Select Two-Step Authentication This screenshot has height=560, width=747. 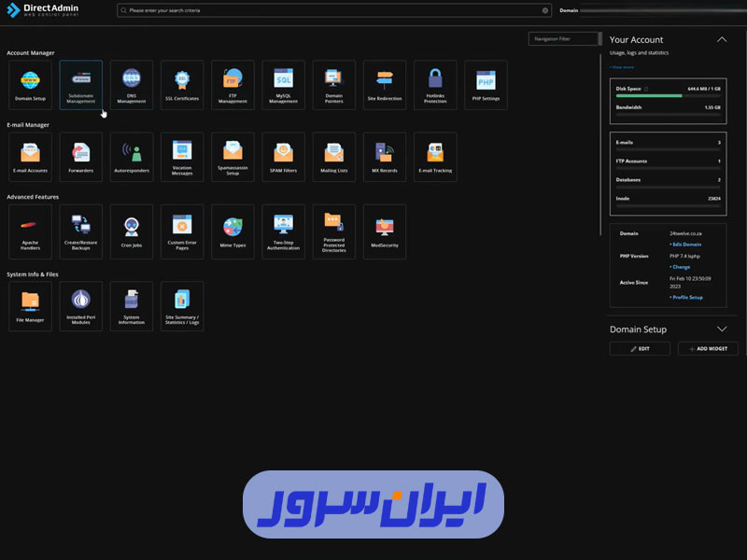point(283,231)
